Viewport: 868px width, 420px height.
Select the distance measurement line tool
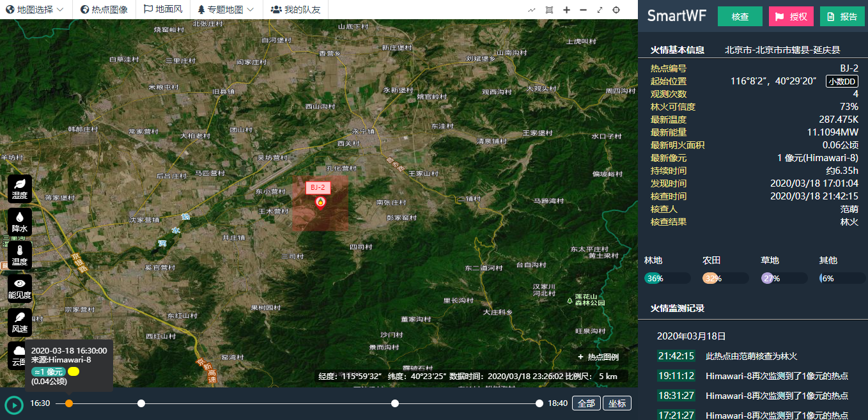click(532, 10)
